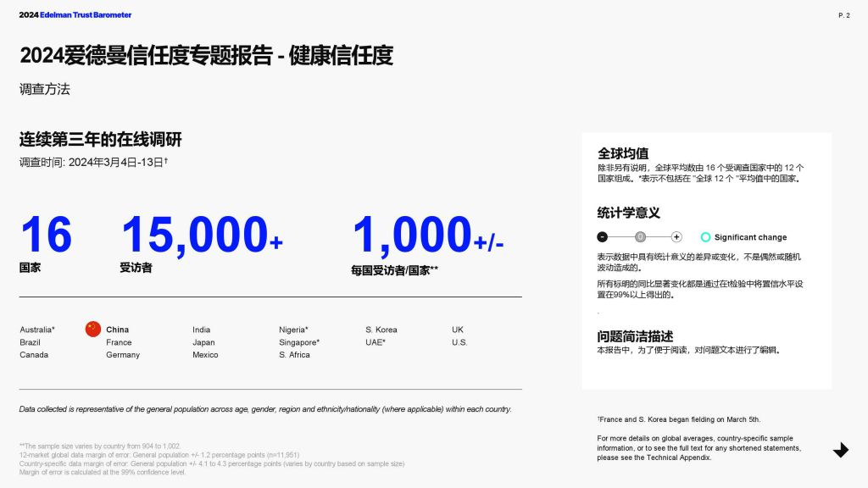Click "Mexico" in the country list

coord(205,355)
